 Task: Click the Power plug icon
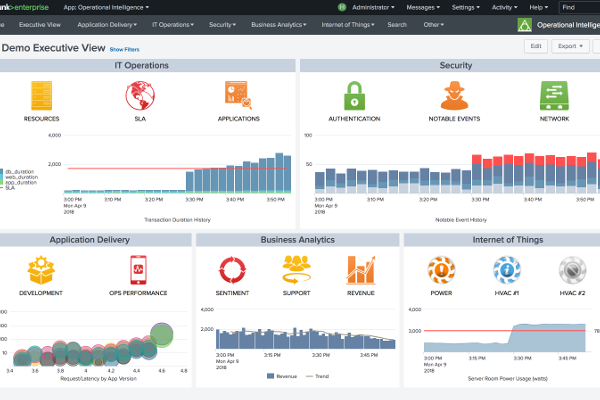[441, 270]
